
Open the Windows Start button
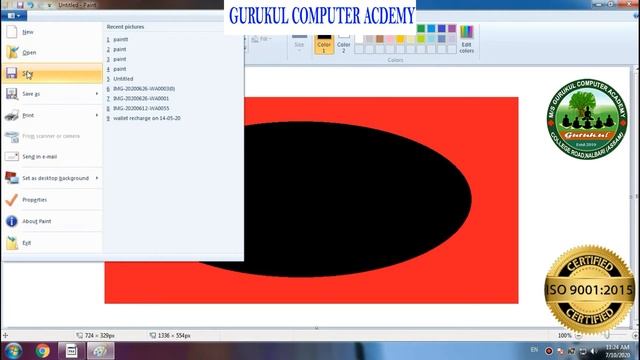13,351
